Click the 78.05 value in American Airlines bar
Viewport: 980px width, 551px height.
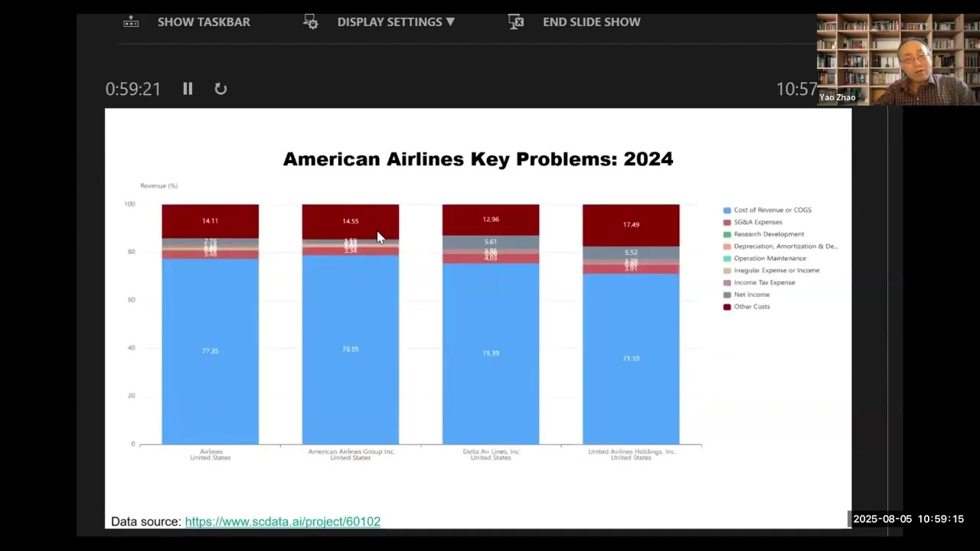pyautogui.click(x=350, y=349)
